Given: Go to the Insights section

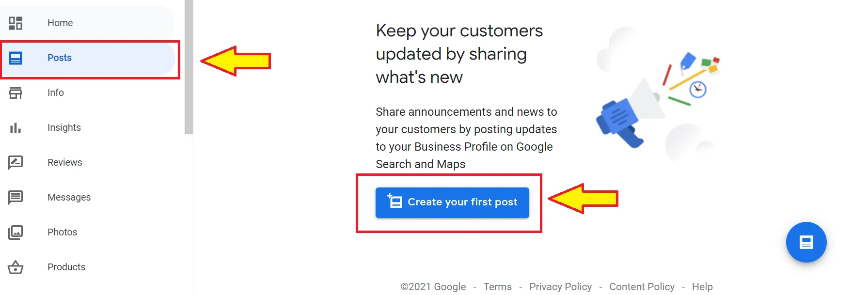Looking at the screenshot, I should 64,128.
